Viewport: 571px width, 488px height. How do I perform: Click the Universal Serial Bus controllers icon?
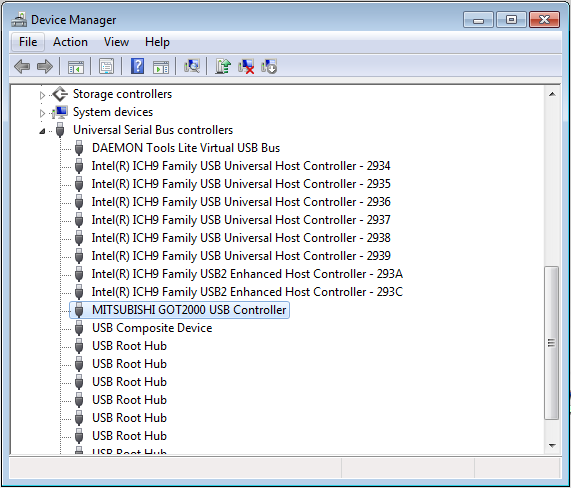pyautogui.click(x=60, y=130)
